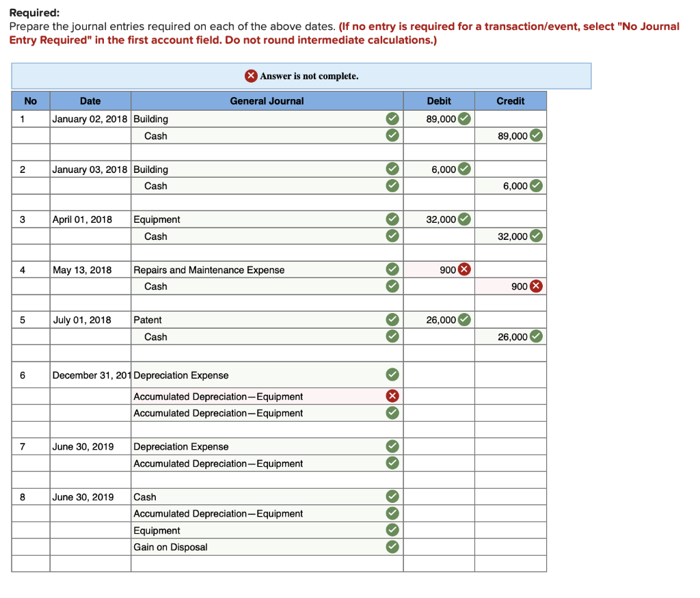This screenshot has height=598, width=700.
Task: Click the 32,000 debit value
Action: click(x=441, y=219)
